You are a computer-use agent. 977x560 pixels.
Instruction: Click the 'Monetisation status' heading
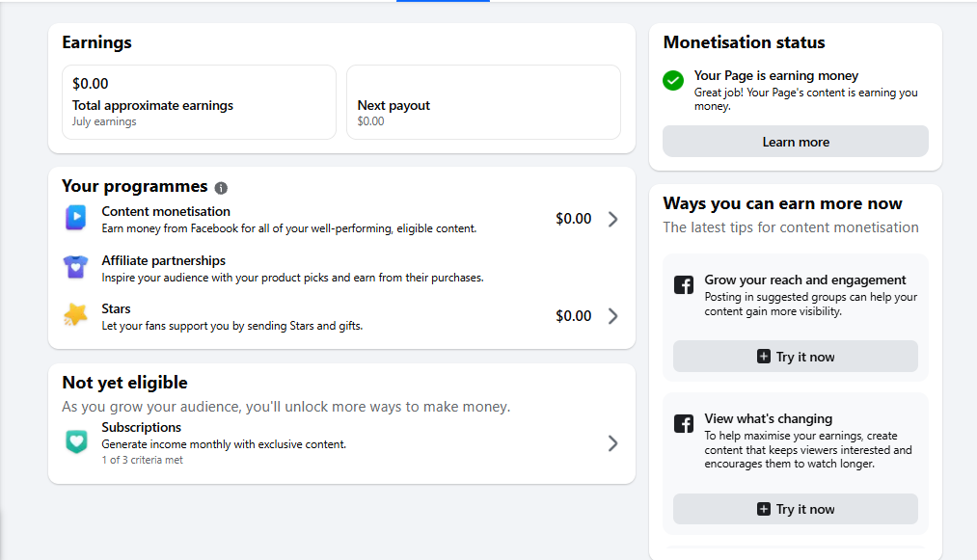pyautogui.click(x=744, y=42)
